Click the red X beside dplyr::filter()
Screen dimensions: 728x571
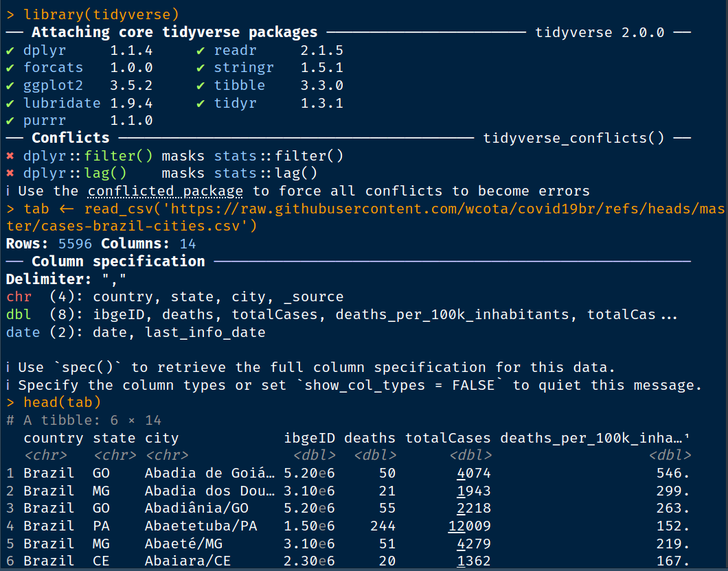point(10,156)
